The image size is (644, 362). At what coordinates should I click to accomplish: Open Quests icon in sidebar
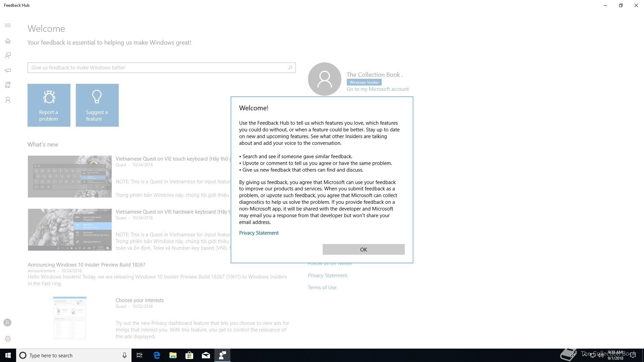pyautogui.click(x=8, y=85)
